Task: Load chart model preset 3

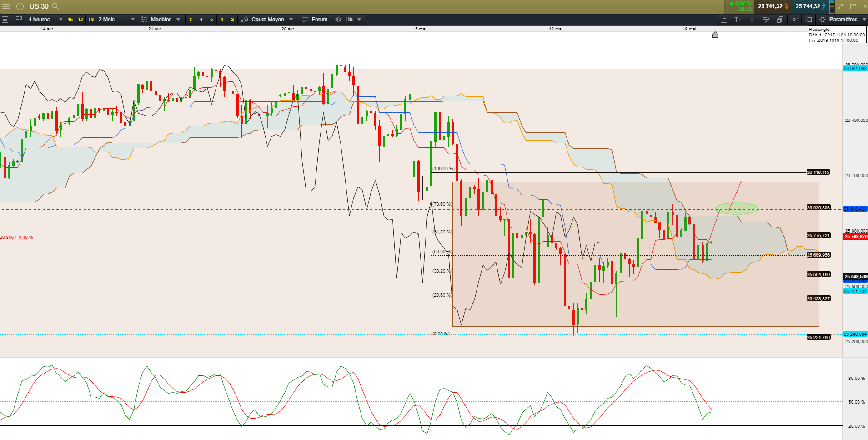Action: (x=191, y=20)
